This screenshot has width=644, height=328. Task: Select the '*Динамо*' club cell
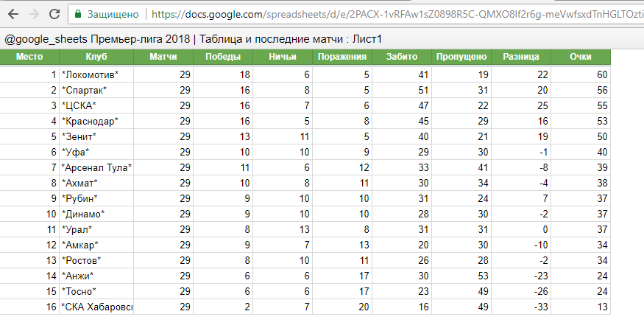[96, 214]
